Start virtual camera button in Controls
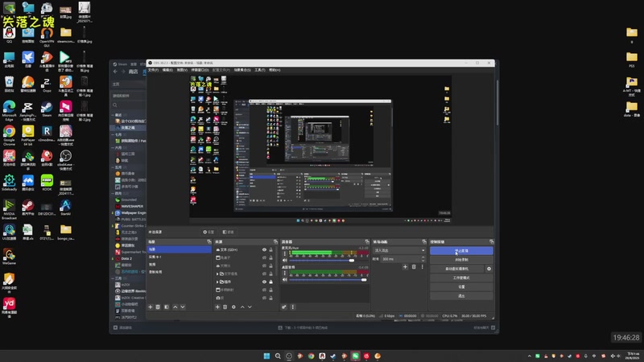 click(457, 269)
